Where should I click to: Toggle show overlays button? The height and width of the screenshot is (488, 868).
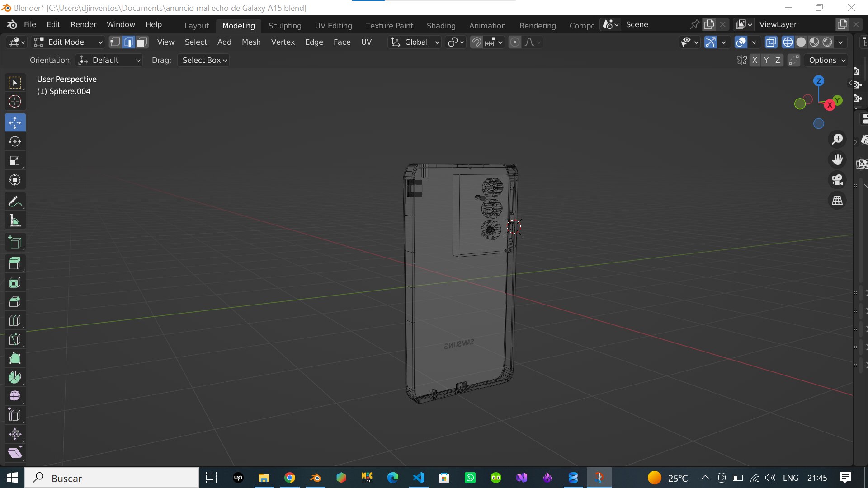[x=741, y=42]
